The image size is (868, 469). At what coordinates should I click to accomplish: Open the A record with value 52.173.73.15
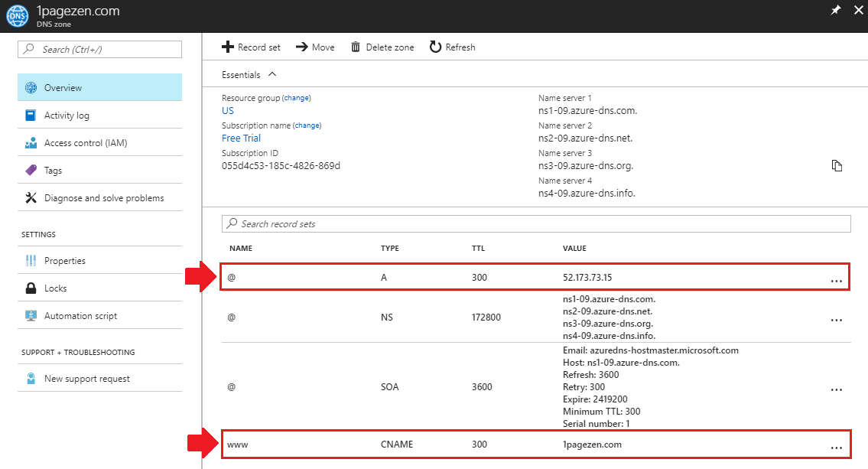535,277
